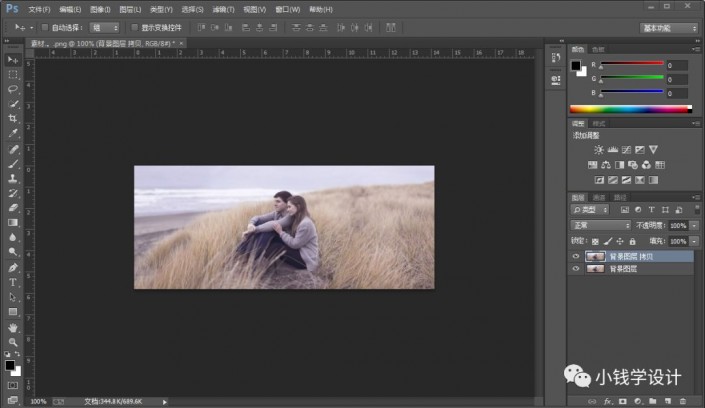The height and width of the screenshot is (408, 705).
Task: Open the layer opacity (不透明度) dropdown arrow
Action: (692, 226)
